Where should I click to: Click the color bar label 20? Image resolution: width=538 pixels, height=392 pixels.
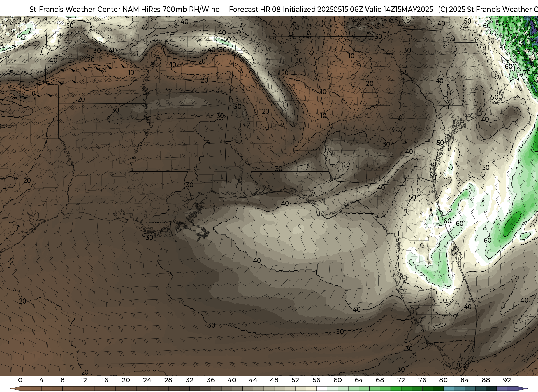click(126, 380)
